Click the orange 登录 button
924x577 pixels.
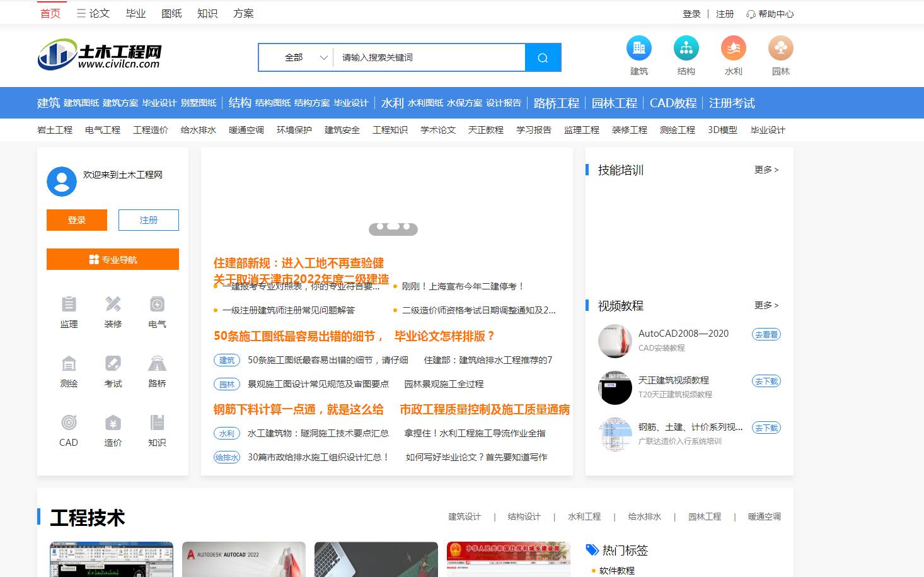pyautogui.click(x=76, y=219)
